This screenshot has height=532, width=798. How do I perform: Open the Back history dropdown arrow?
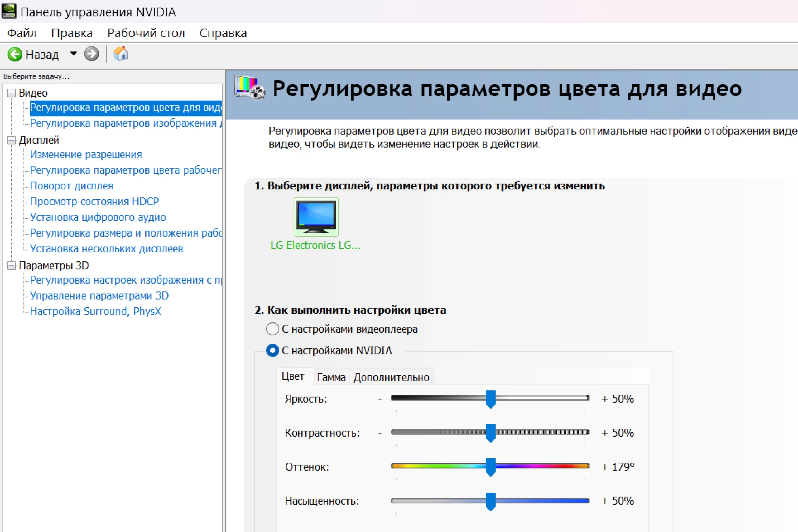pyautogui.click(x=73, y=54)
